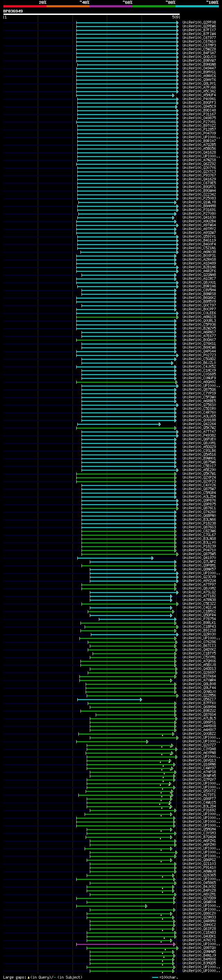Open hit UniRef100_B7FIW4
This screenshot has height=980, width=222.
199,34
